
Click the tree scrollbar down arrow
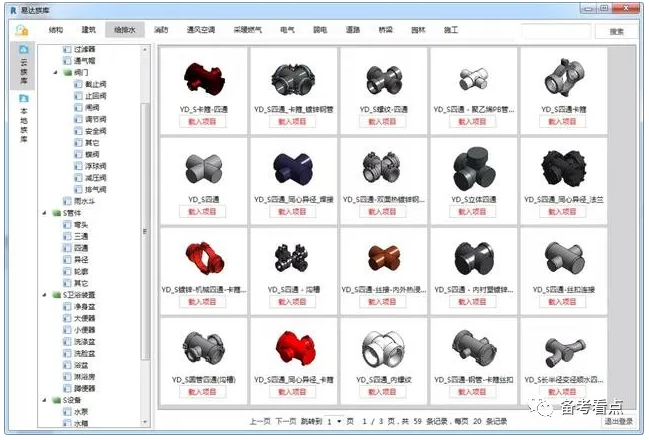click(144, 422)
